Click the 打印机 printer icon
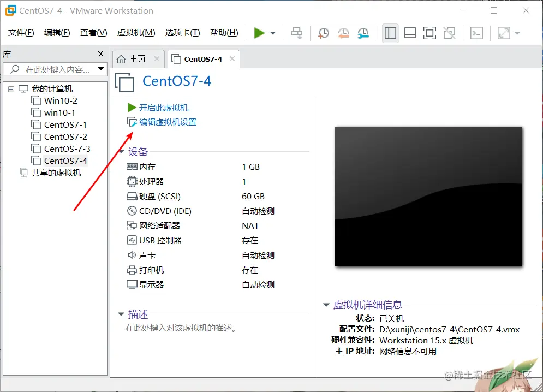The image size is (543, 392). pyautogui.click(x=132, y=270)
